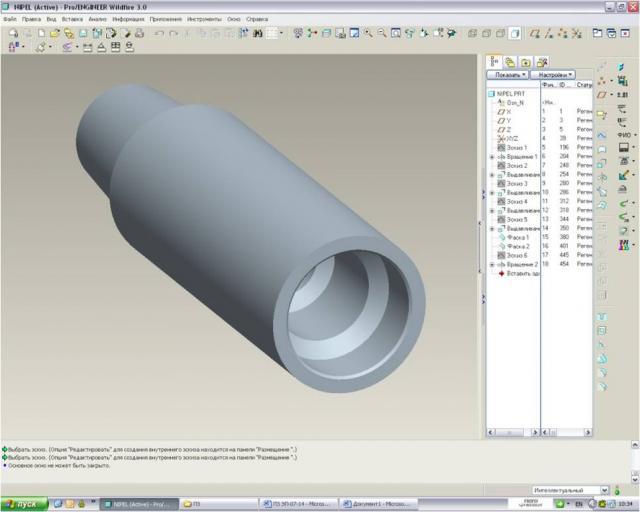Toggle datum planes display
The image size is (640, 512).
tap(535, 33)
